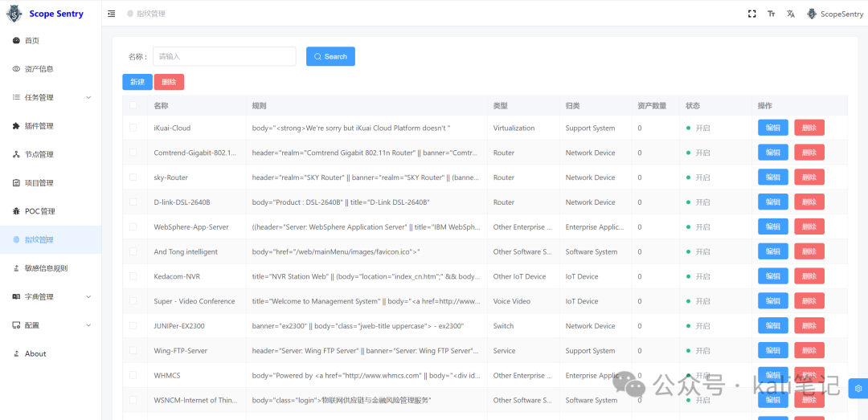
Task: Toggle fullscreen mode icon
Action: [751, 14]
